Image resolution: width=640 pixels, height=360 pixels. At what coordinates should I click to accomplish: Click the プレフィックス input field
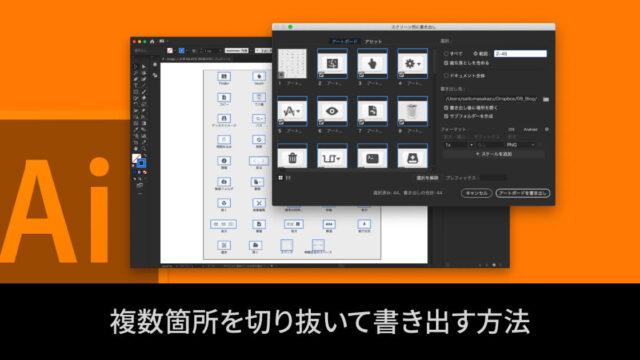tap(493, 178)
